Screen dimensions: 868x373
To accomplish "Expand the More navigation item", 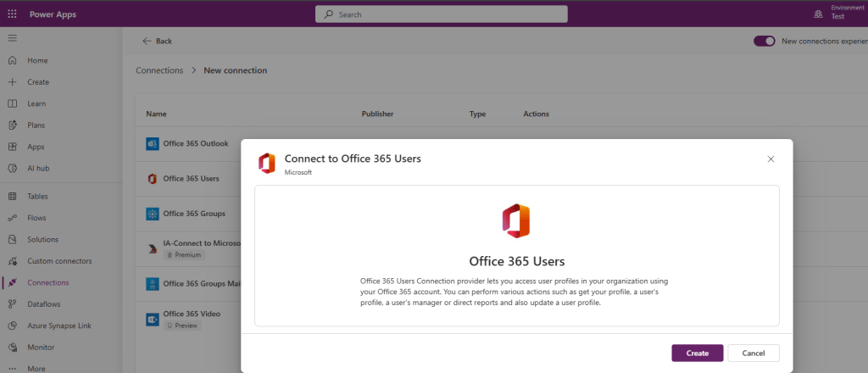I will pos(36,369).
